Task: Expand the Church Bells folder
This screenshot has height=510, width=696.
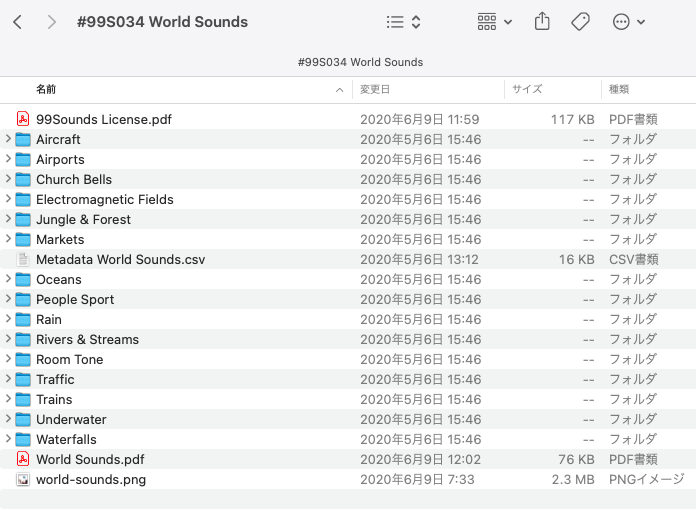Action: [8, 179]
